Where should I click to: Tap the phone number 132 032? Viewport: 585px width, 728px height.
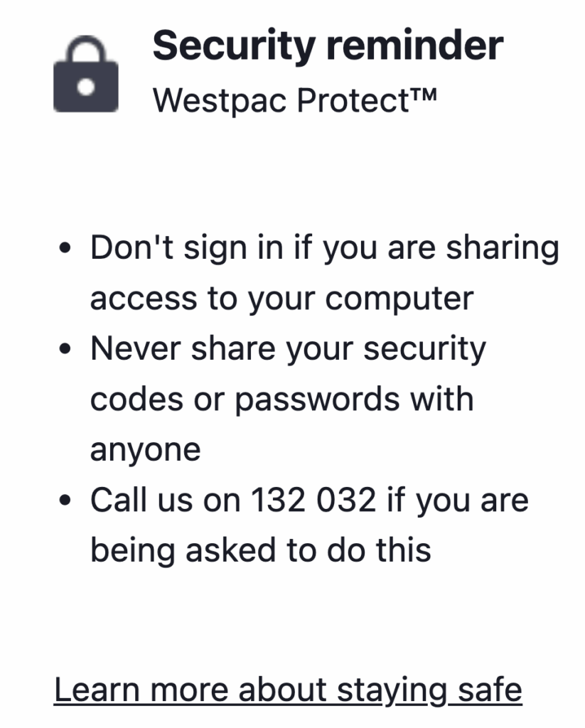(x=313, y=500)
